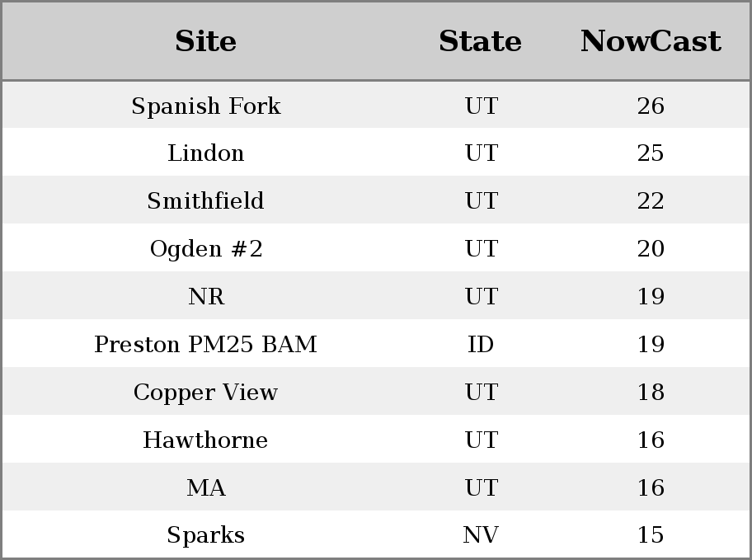752x560 pixels.
Task: Sort by the NowCast column header
Action: (651, 41)
